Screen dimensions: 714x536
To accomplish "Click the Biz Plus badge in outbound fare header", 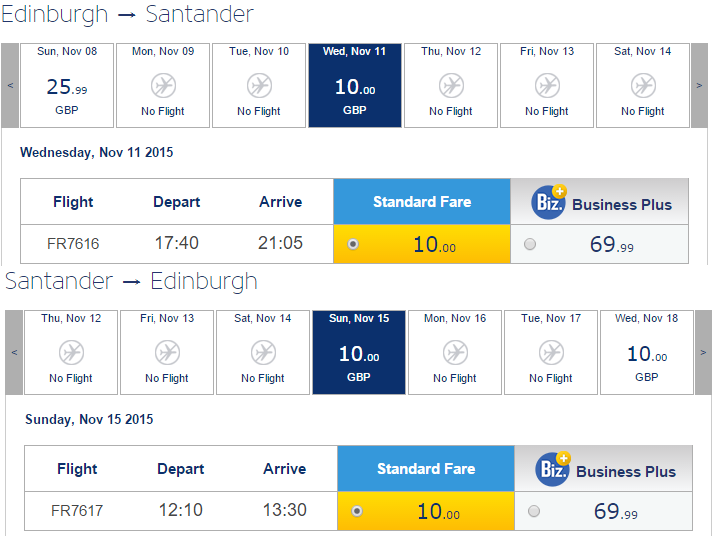I will coord(549,202).
